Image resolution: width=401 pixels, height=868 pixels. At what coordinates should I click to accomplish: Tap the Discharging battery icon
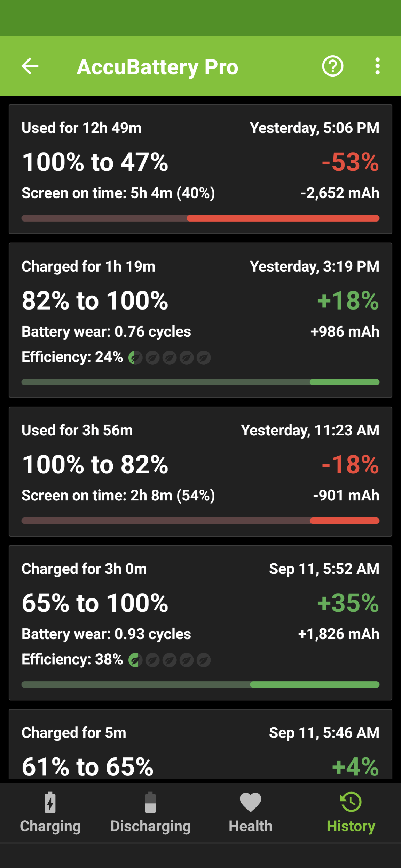pos(150,803)
